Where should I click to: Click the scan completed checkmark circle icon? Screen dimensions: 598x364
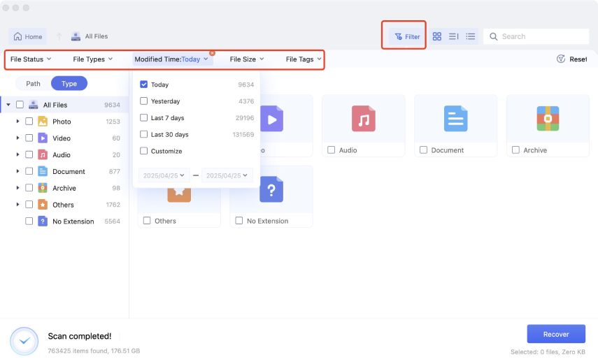[24, 341]
